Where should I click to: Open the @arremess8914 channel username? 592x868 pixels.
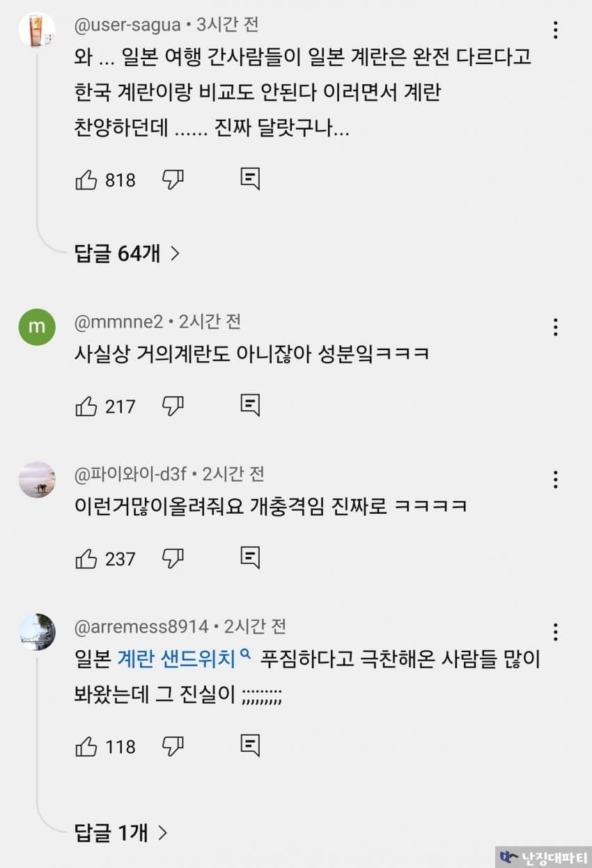point(141,627)
